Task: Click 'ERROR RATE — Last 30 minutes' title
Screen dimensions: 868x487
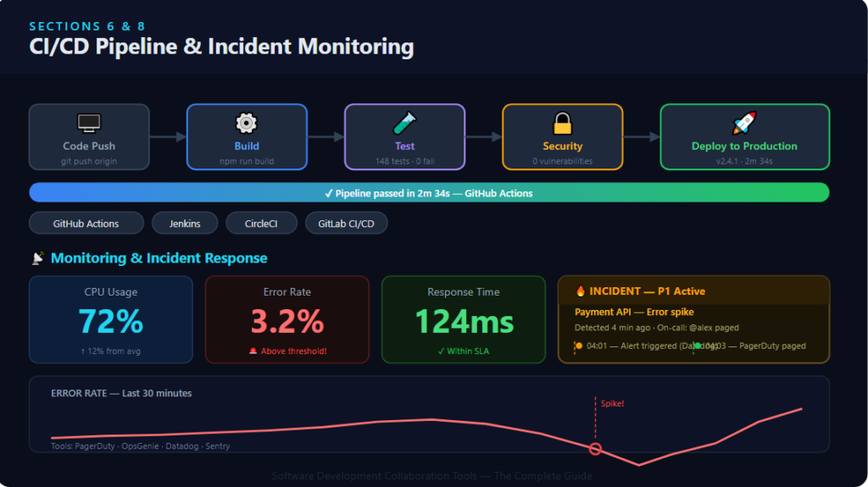Action: click(x=121, y=394)
